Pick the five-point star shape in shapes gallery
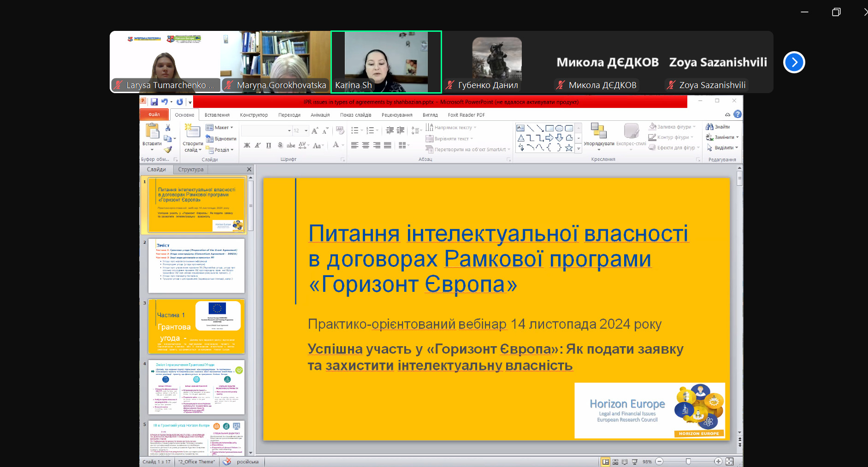Image resolution: width=868 pixels, height=467 pixels. click(x=569, y=148)
